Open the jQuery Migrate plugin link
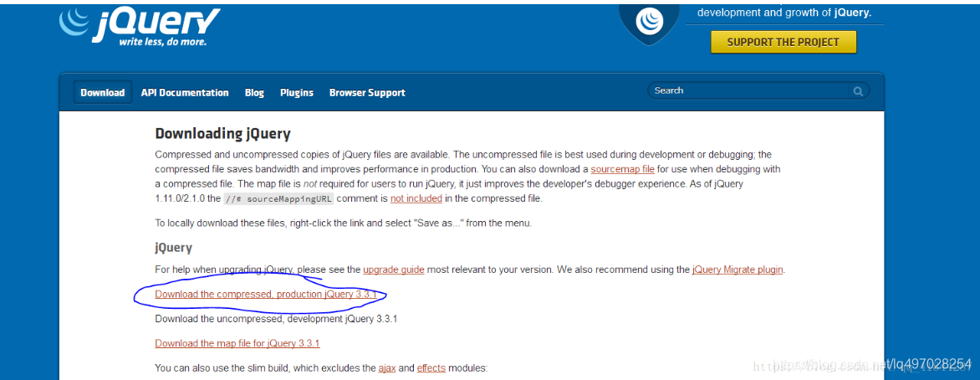The width and height of the screenshot is (980, 380). pyautogui.click(x=738, y=270)
